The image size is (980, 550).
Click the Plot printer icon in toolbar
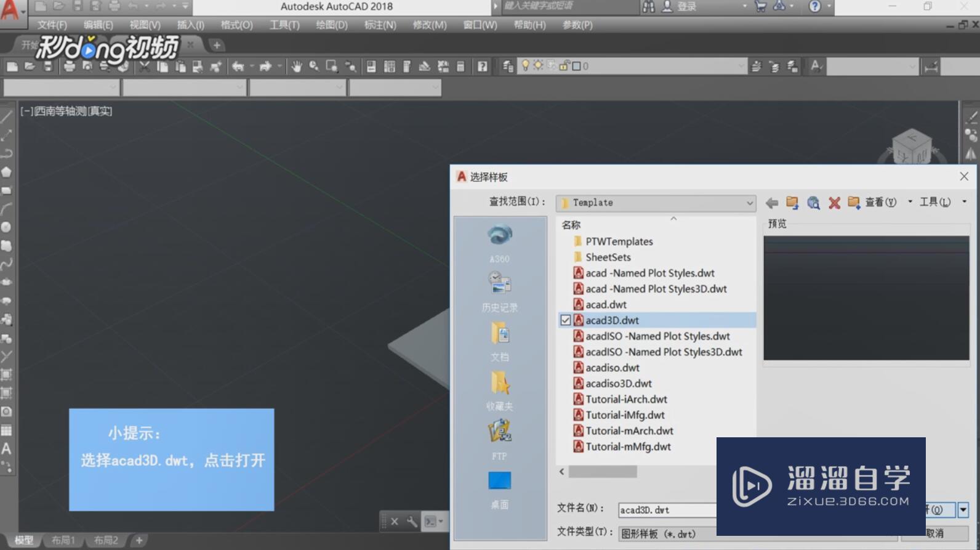(69, 66)
